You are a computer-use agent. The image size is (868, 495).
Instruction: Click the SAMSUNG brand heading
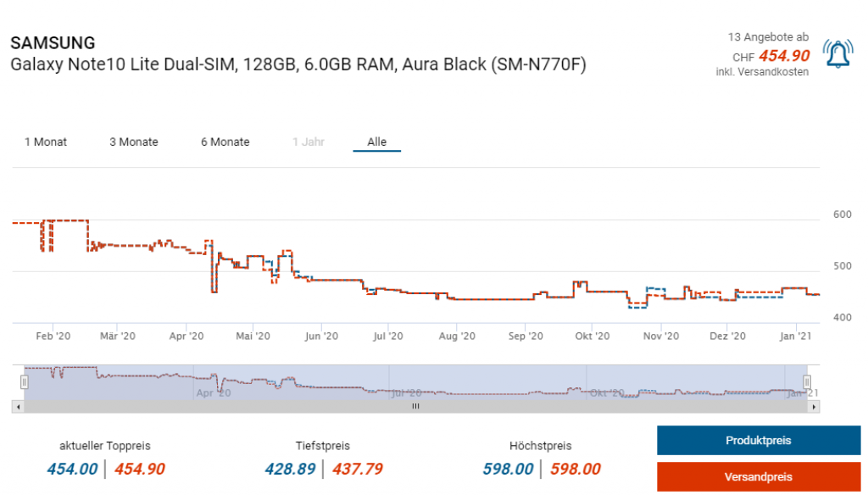(53, 43)
